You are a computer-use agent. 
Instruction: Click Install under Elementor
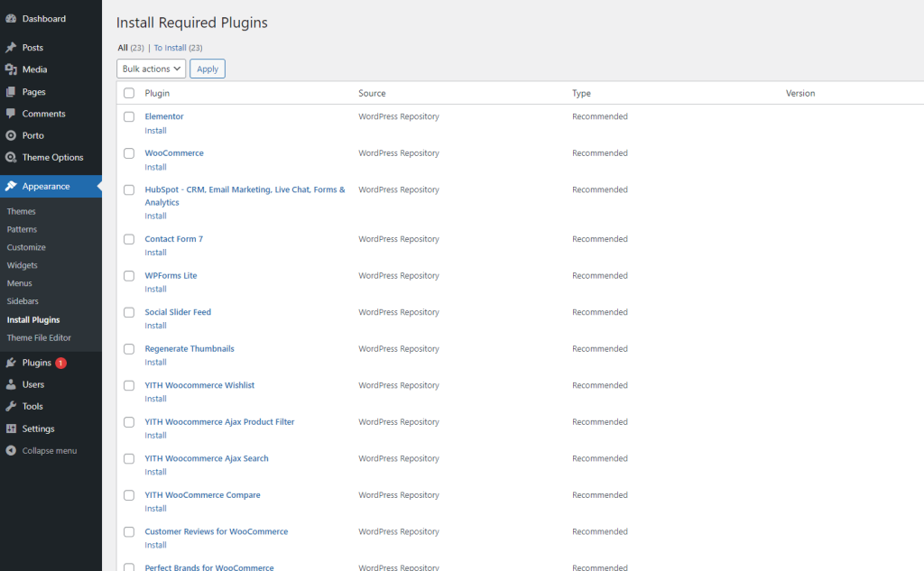155,131
